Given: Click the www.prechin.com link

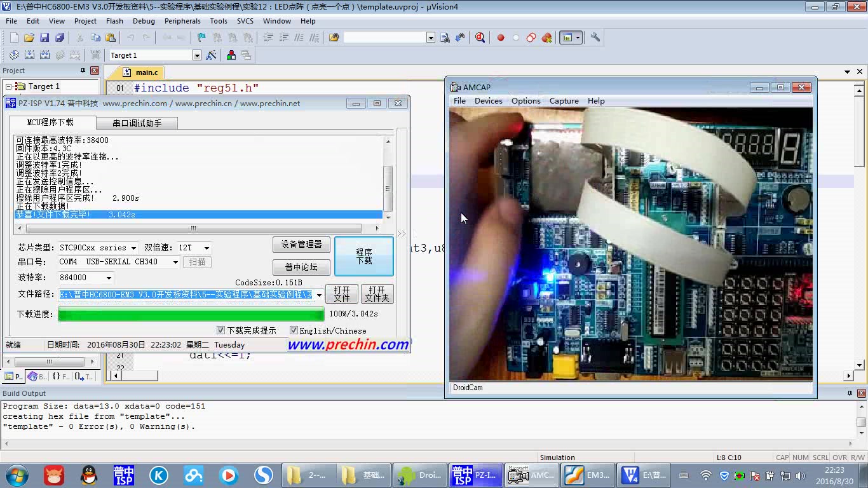Looking at the screenshot, I should (348, 344).
